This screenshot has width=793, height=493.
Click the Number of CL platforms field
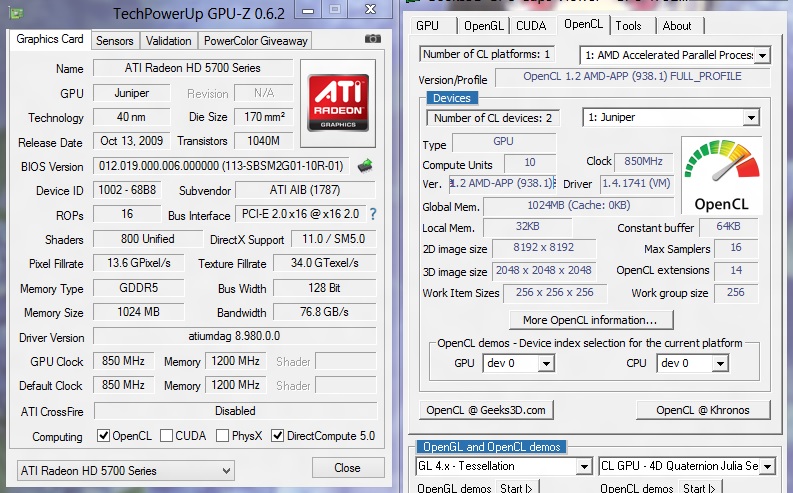487,54
